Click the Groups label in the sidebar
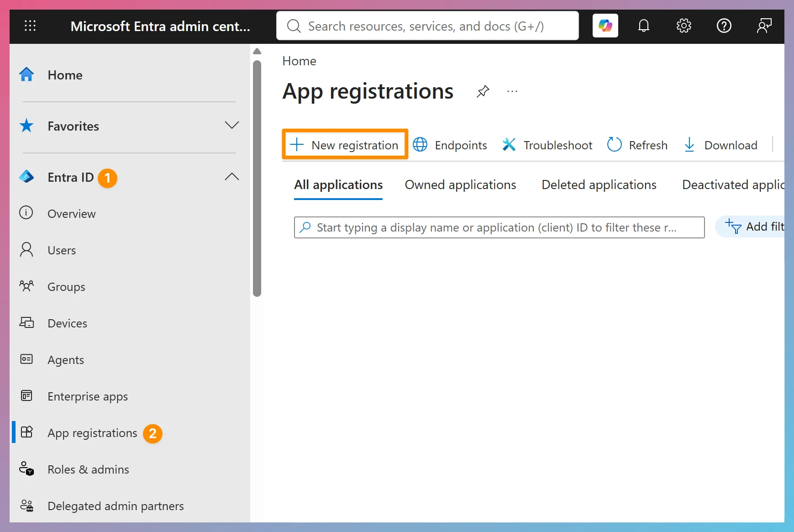The width and height of the screenshot is (794, 532). (x=66, y=287)
